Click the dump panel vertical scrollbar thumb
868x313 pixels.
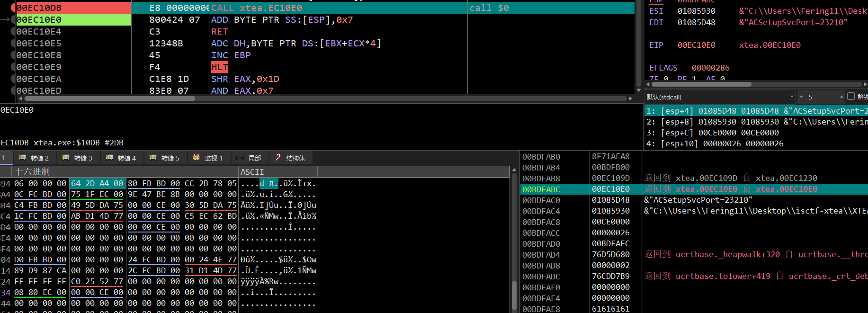coord(514,296)
